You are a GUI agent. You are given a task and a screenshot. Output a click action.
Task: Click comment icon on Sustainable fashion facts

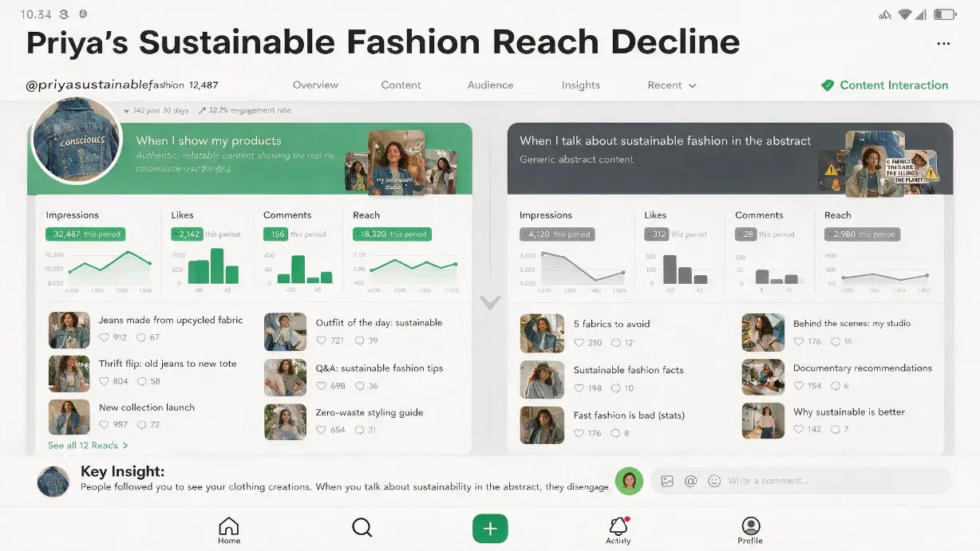[x=615, y=388]
